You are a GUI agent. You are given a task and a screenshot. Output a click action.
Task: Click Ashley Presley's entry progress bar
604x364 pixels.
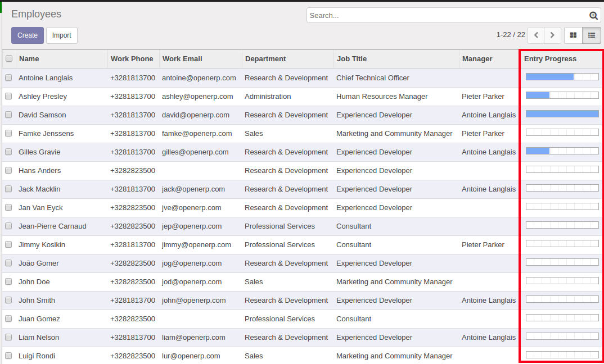coord(562,95)
